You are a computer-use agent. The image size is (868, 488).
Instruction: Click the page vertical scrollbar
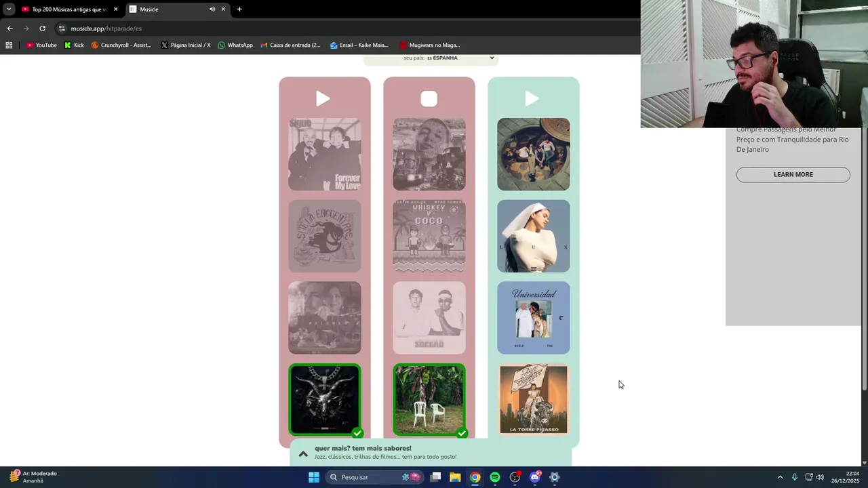click(864, 224)
